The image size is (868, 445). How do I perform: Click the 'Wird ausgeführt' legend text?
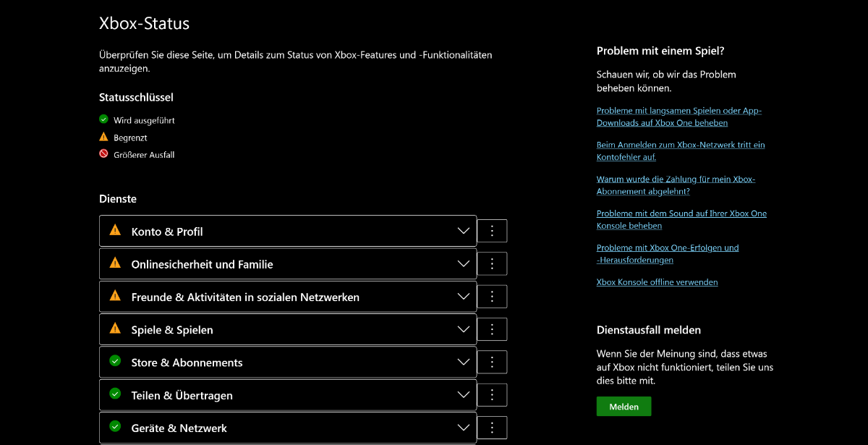pyautogui.click(x=144, y=120)
